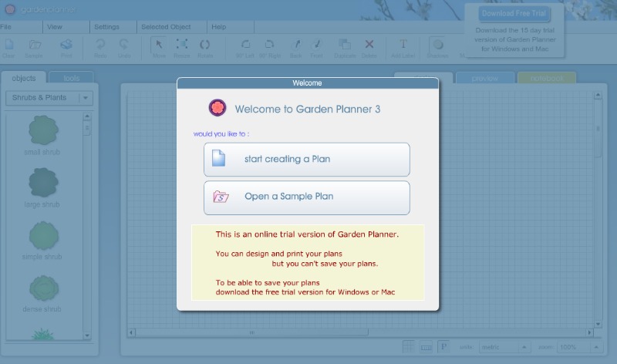The image size is (617, 364).
Task: Toggle the P icon in bottom bar
Action: [443, 347]
